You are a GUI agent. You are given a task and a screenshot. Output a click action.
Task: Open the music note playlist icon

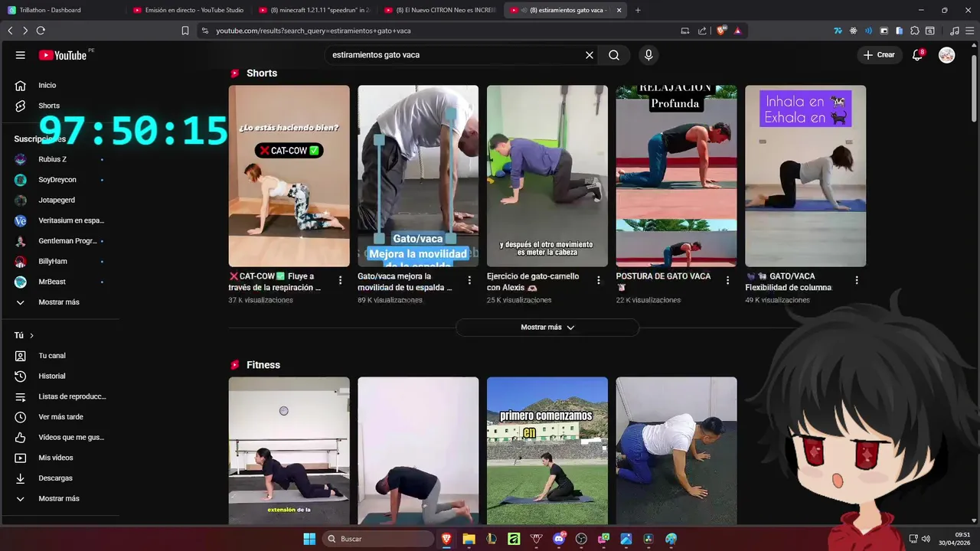(x=954, y=31)
